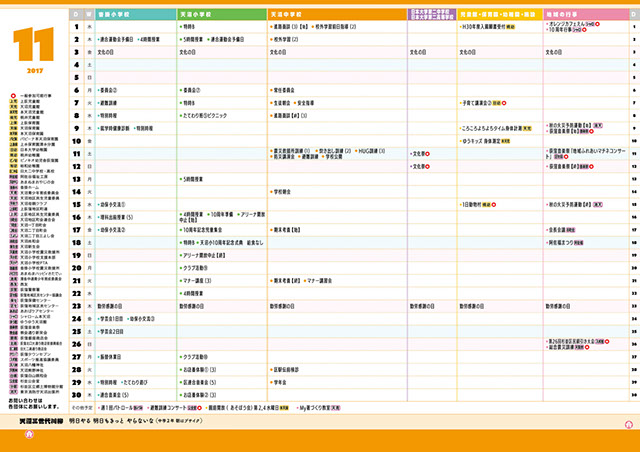Image resolution: width=640 pixels, height=452 pixels.
Task: Click 振替休業日 on the 27th
Action: tap(109, 357)
